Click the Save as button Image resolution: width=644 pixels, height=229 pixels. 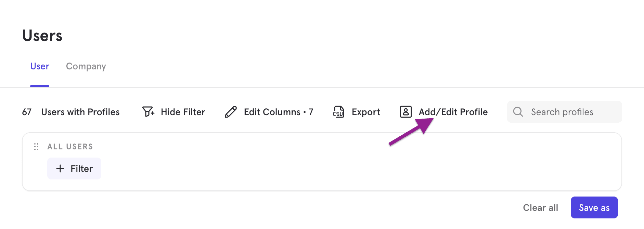(594, 207)
